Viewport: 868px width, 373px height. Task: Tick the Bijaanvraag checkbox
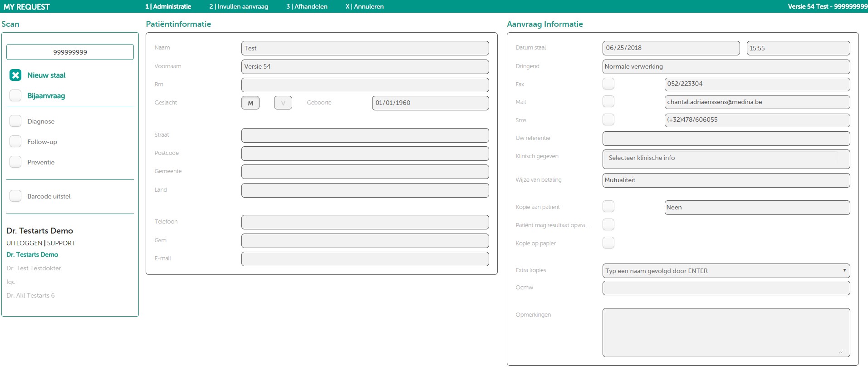coord(15,95)
